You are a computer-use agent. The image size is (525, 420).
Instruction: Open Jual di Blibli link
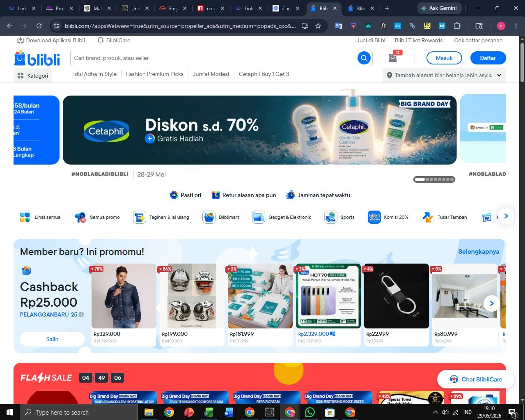[x=371, y=40]
